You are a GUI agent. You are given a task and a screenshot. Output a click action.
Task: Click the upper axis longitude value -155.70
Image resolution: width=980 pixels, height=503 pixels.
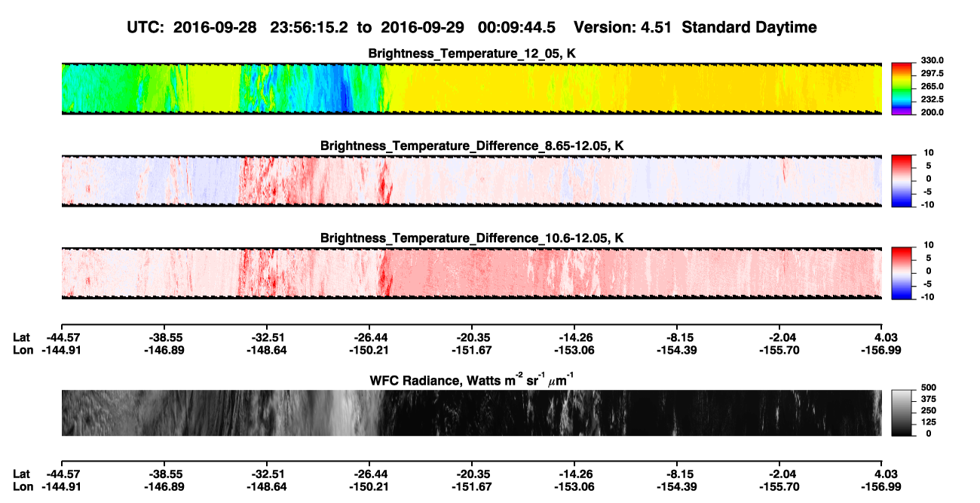click(x=779, y=350)
